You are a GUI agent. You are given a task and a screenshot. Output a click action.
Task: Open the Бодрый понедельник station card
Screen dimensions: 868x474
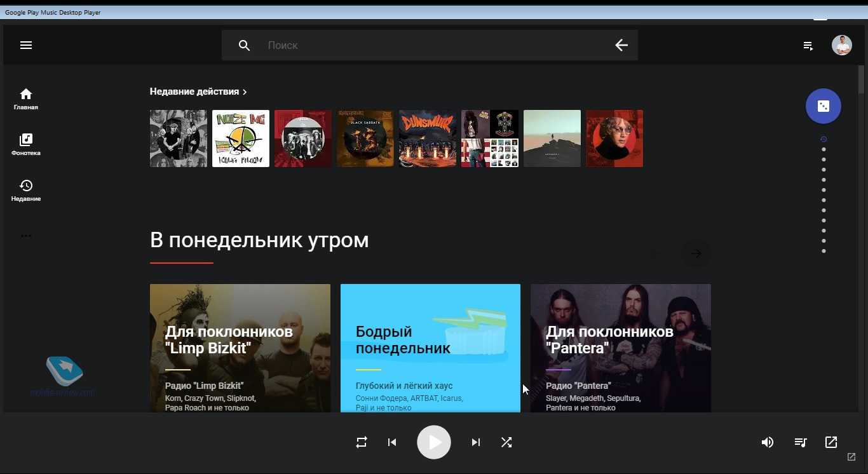430,348
